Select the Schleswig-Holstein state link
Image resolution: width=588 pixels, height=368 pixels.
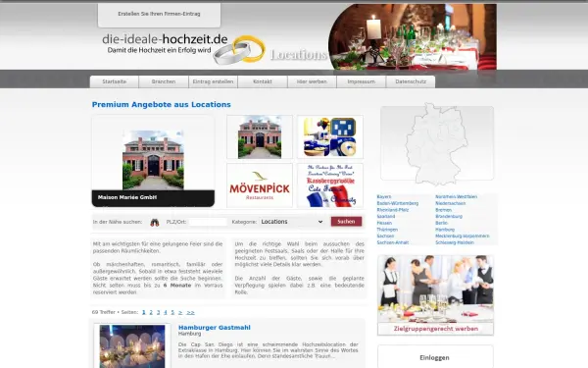tap(455, 242)
